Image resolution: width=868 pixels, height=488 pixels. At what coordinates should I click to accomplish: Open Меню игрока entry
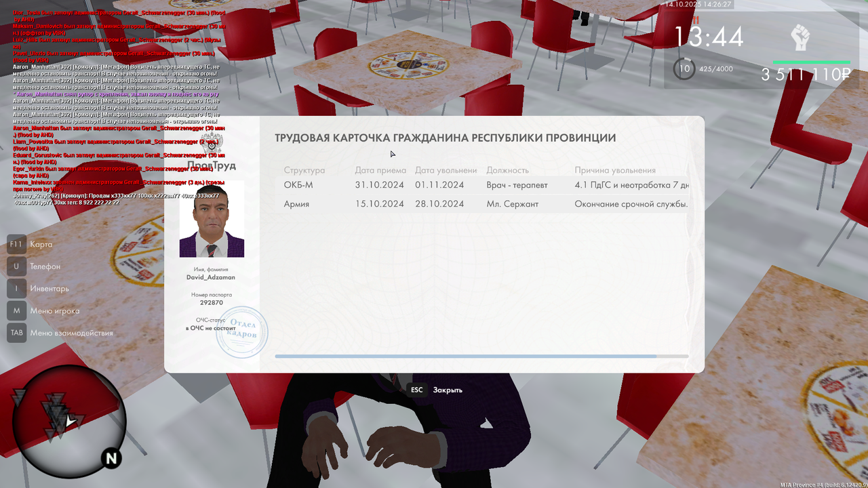(55, 311)
